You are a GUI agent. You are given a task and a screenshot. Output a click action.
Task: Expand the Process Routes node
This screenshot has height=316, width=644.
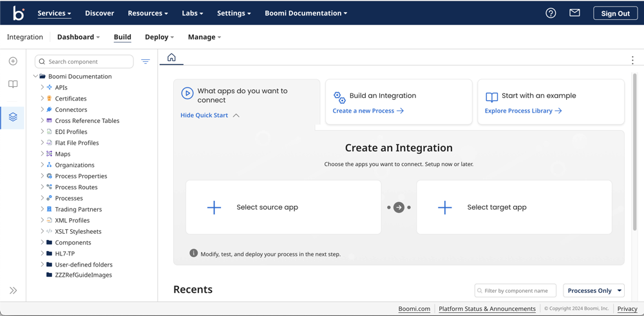click(43, 187)
